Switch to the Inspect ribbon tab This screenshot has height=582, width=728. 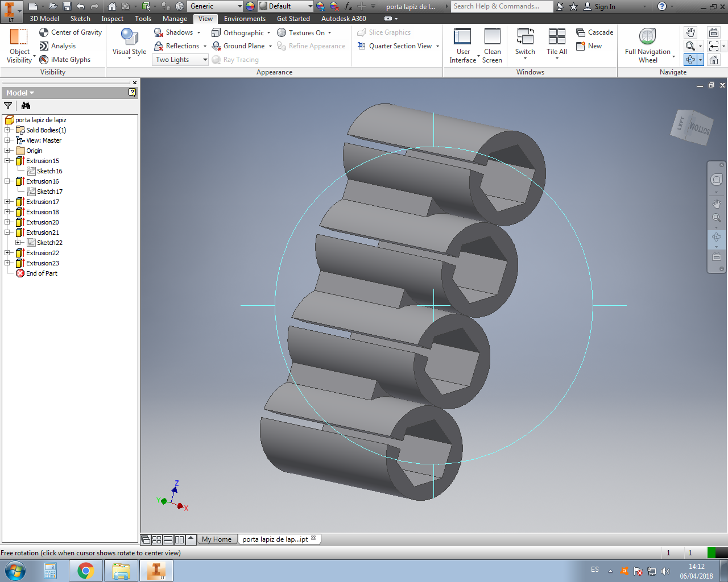point(112,19)
